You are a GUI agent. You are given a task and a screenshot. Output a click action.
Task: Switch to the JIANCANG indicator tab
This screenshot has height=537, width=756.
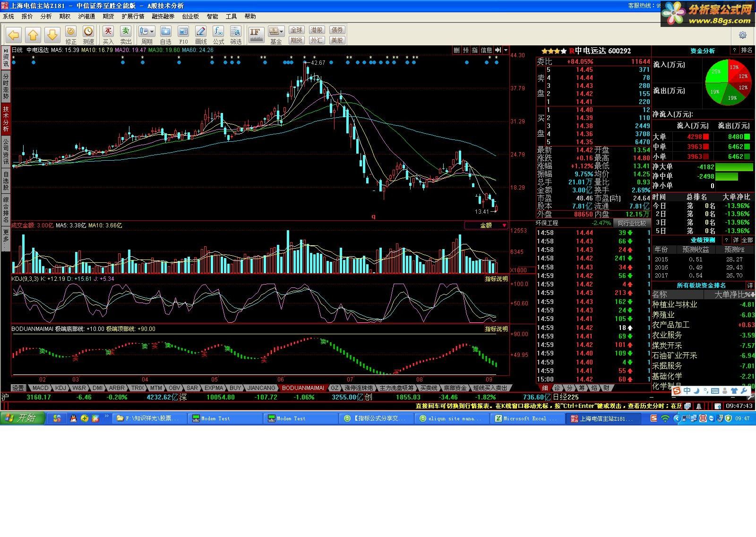(261, 388)
